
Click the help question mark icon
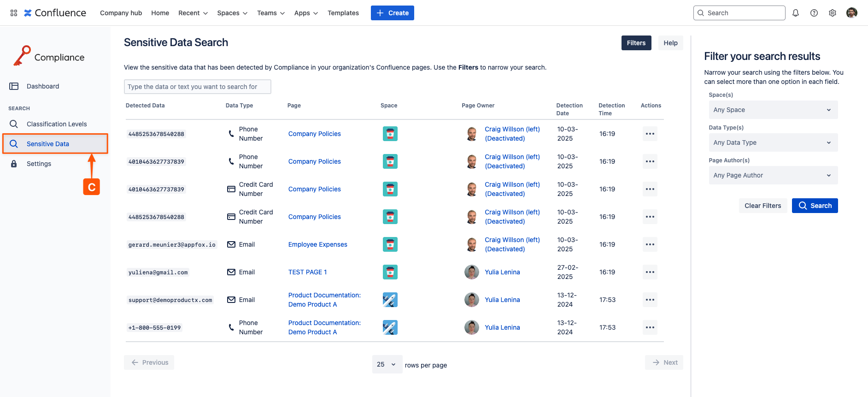(x=814, y=13)
